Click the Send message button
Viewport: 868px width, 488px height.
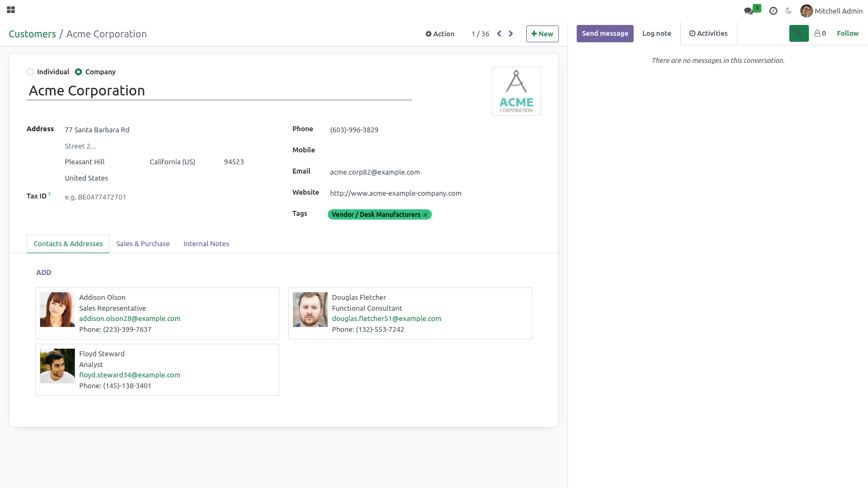(x=605, y=34)
